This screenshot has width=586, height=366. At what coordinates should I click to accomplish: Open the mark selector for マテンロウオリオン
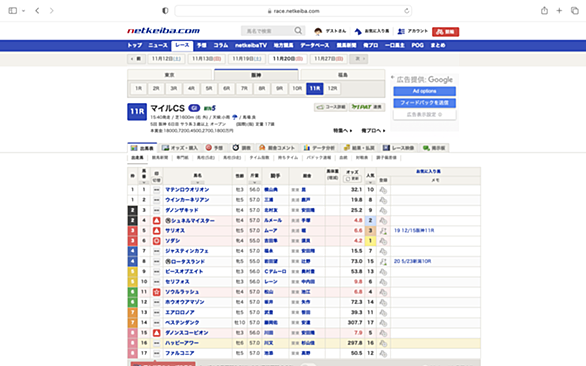157,190
